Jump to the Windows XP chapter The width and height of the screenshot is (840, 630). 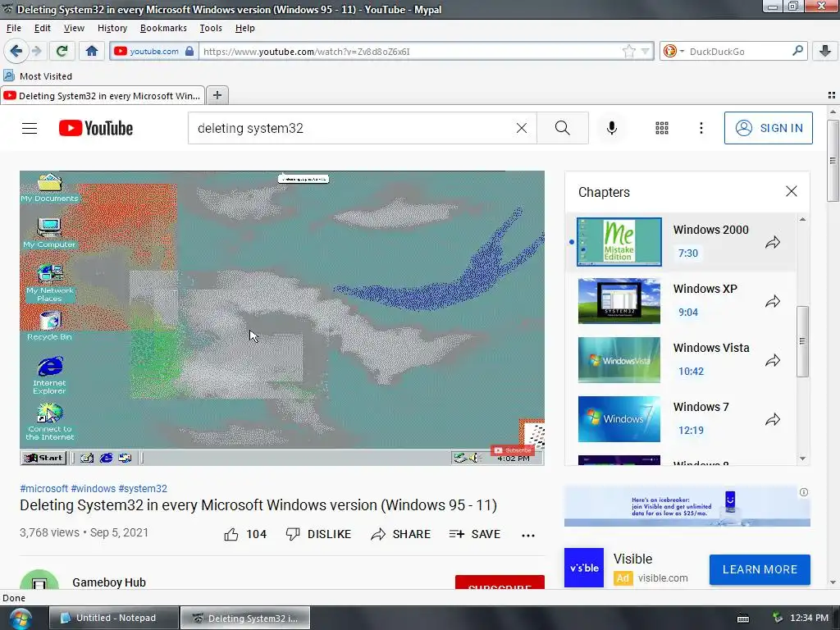click(x=682, y=300)
